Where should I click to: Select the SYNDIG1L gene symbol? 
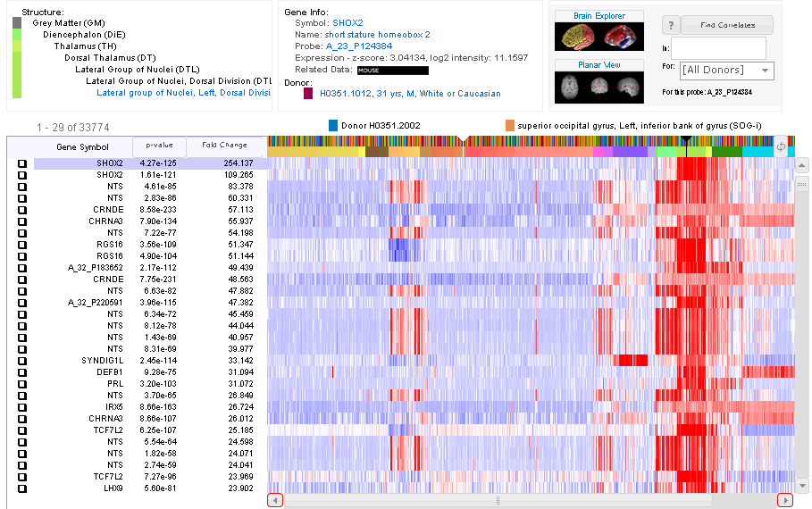pyautogui.click(x=103, y=361)
